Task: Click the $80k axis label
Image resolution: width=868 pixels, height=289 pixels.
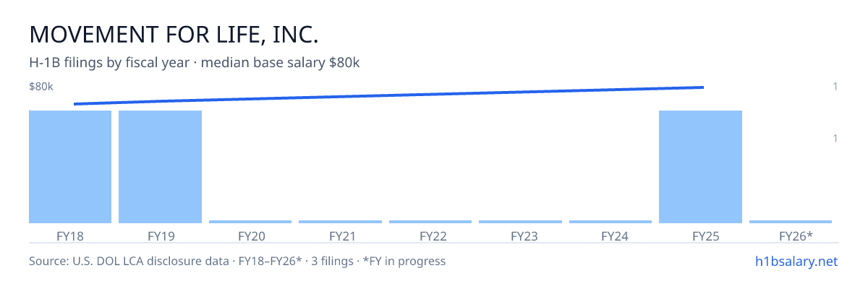Action: coord(41,87)
